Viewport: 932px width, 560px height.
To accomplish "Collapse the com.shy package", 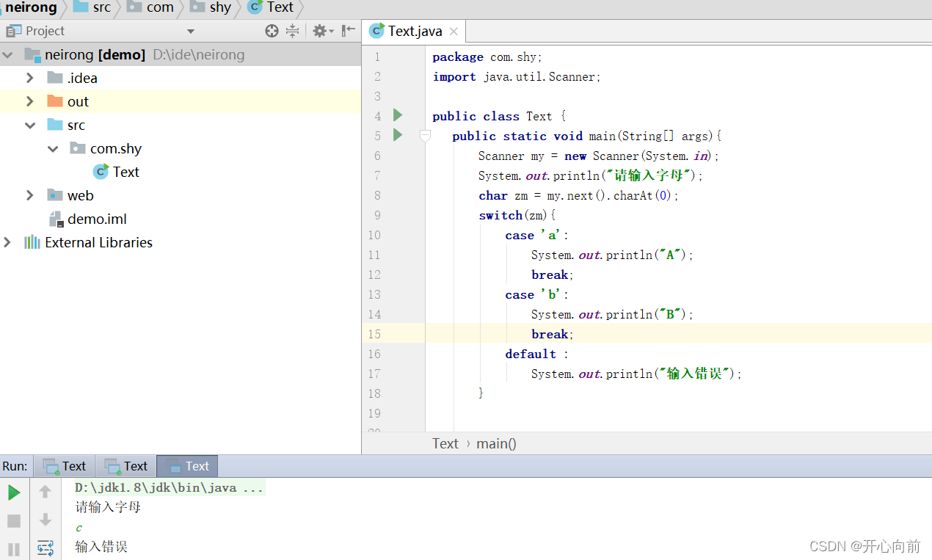I will coord(53,148).
